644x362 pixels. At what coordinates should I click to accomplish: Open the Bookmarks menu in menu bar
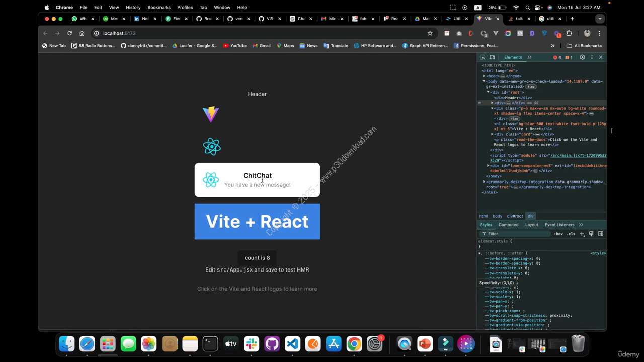pos(159,7)
